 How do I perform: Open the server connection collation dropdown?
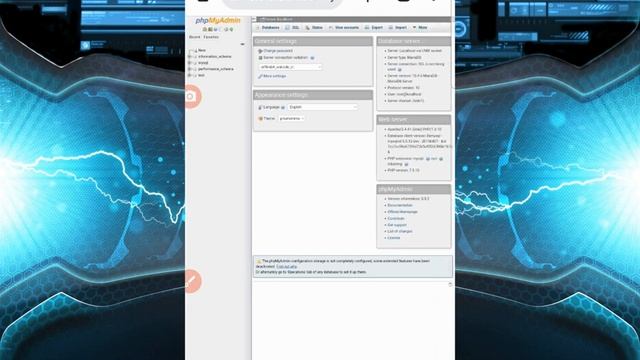pos(290,67)
